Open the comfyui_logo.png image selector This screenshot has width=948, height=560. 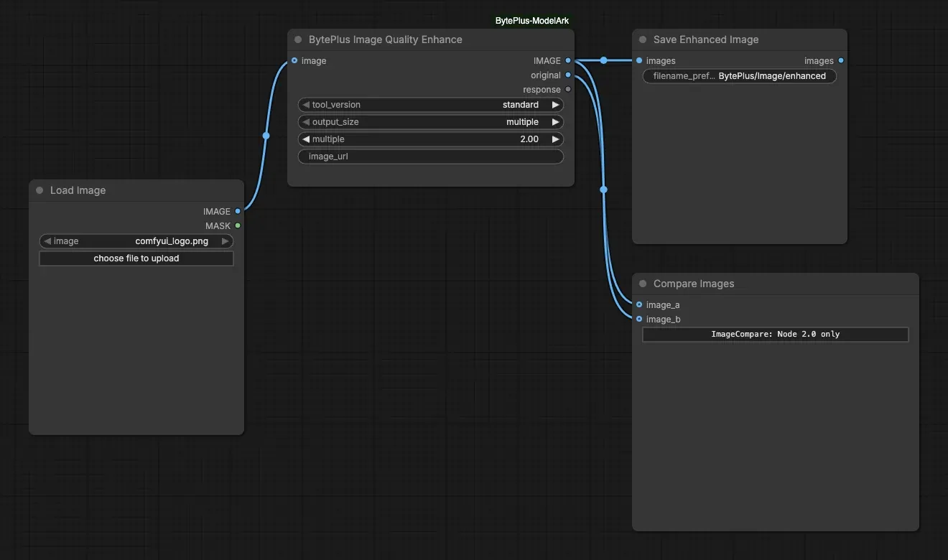click(136, 241)
